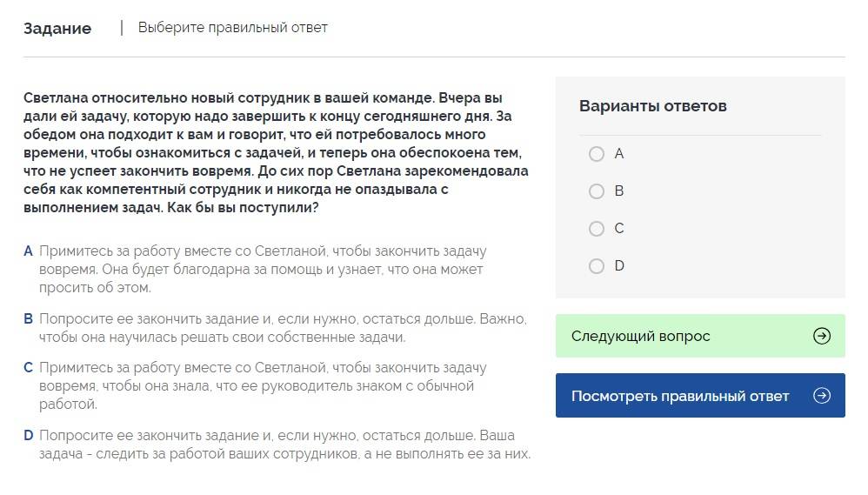Click arrow icon on Следующий вопрос button

pos(821,336)
